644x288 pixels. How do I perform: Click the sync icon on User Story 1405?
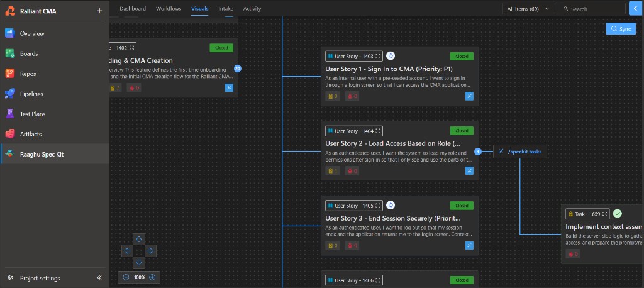391,205
